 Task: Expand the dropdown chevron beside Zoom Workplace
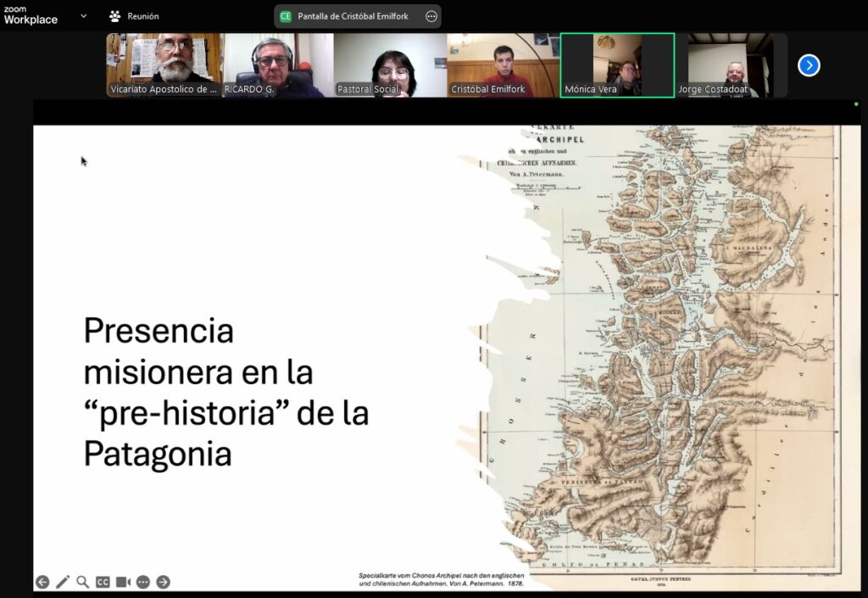tap(84, 16)
